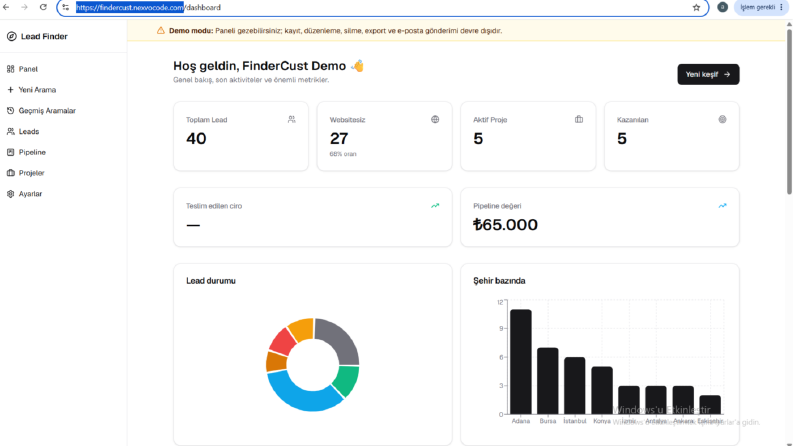The height and width of the screenshot is (446, 793).
Task: Bookmark the page with the star icon
Action: [x=696, y=8]
